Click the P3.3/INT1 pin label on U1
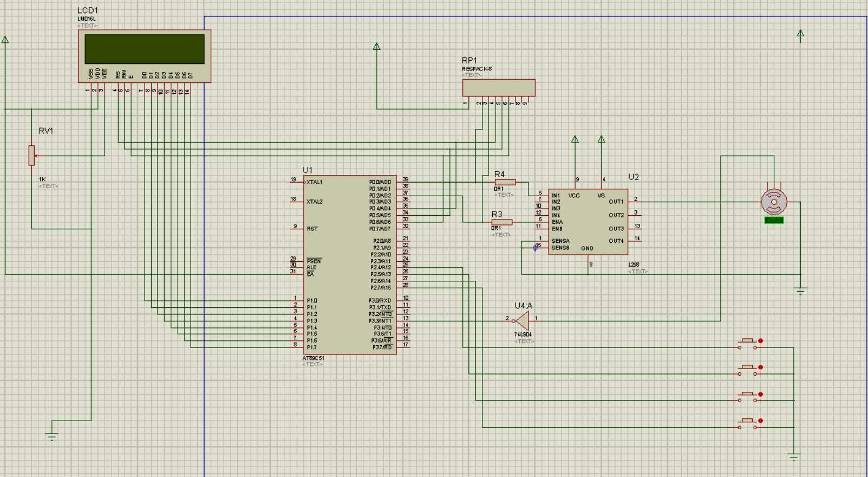The width and height of the screenshot is (868, 477). point(380,321)
